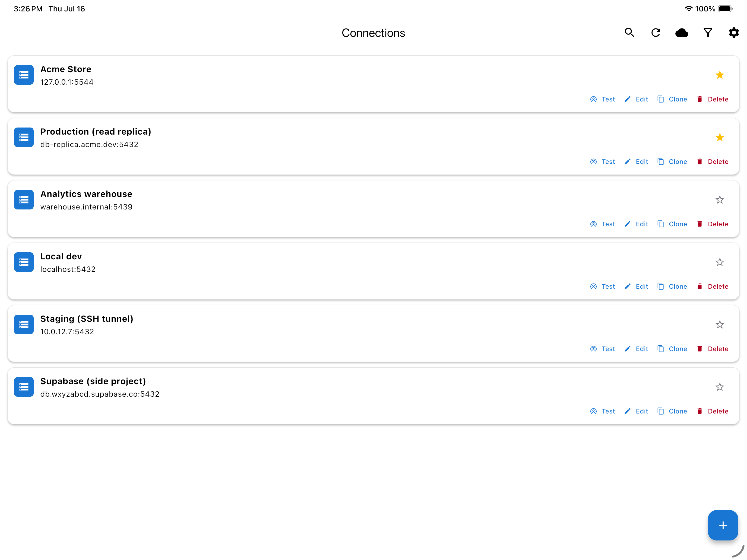This screenshot has width=747, height=560.
Task: Tap the battery indicator in status bar
Action: [725, 9]
